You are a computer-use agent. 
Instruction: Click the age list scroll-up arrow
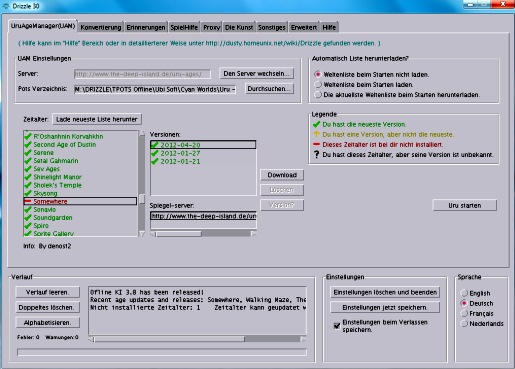pyautogui.click(x=142, y=134)
